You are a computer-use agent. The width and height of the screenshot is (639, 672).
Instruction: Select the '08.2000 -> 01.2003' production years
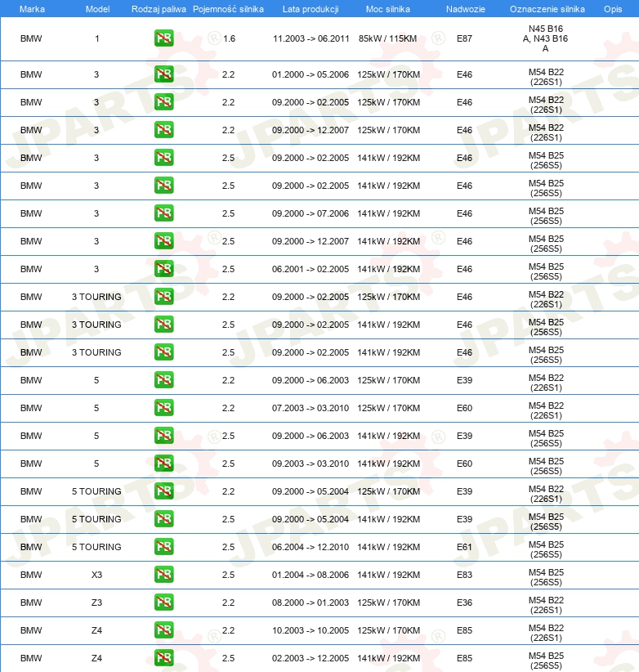coord(311,603)
